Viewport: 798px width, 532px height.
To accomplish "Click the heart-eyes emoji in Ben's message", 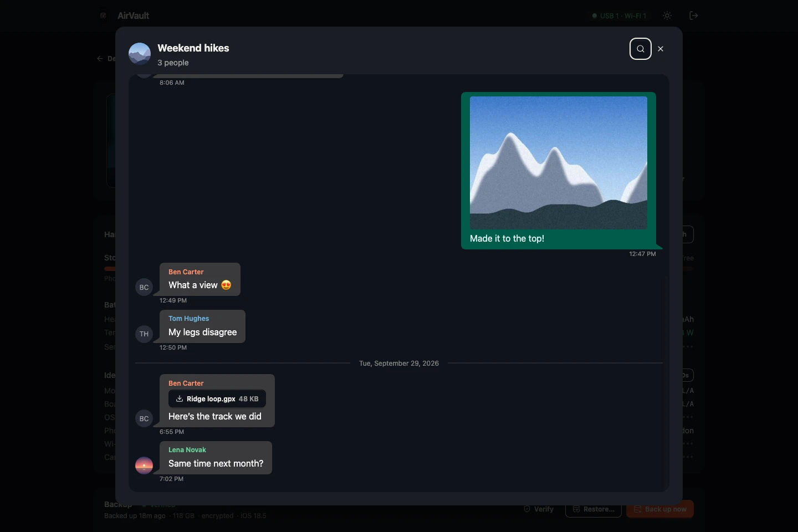I will (226, 285).
